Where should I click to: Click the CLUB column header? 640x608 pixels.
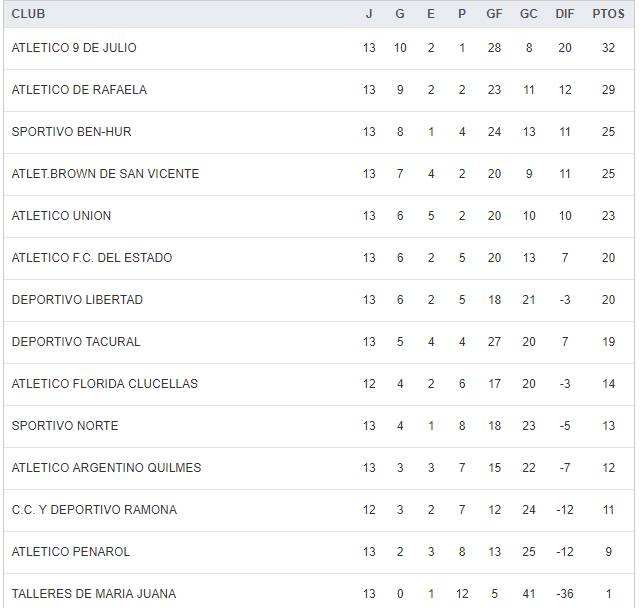coord(28,14)
